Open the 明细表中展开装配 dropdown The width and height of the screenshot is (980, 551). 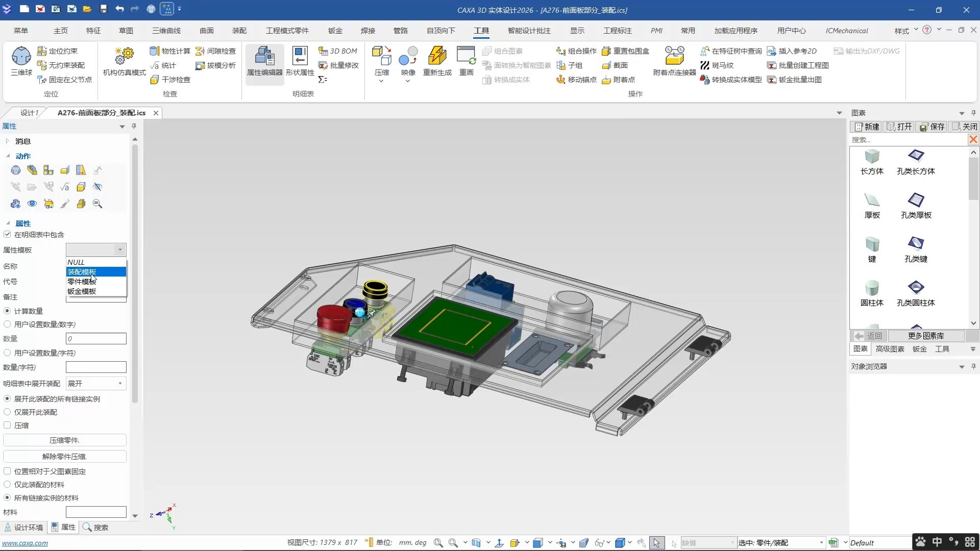click(96, 384)
